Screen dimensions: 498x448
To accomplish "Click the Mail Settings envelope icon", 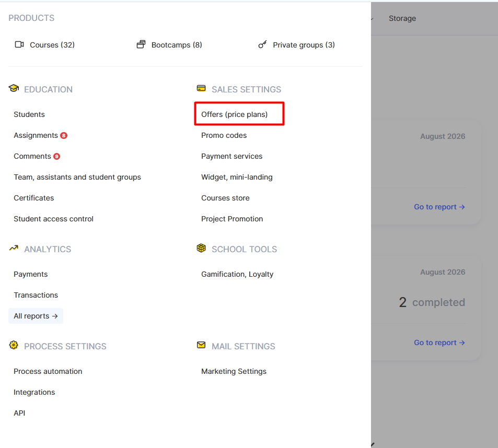I will coord(201,345).
